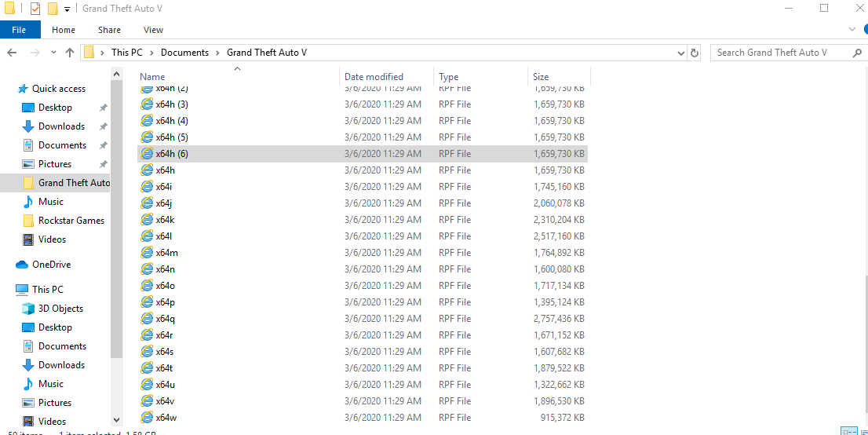Click the navigation pane scroll down arrow
The height and width of the screenshot is (435, 868).
[x=116, y=421]
